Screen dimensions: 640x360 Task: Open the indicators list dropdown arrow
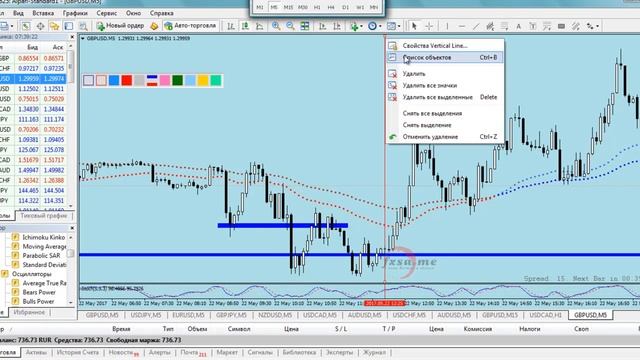(x=362, y=26)
